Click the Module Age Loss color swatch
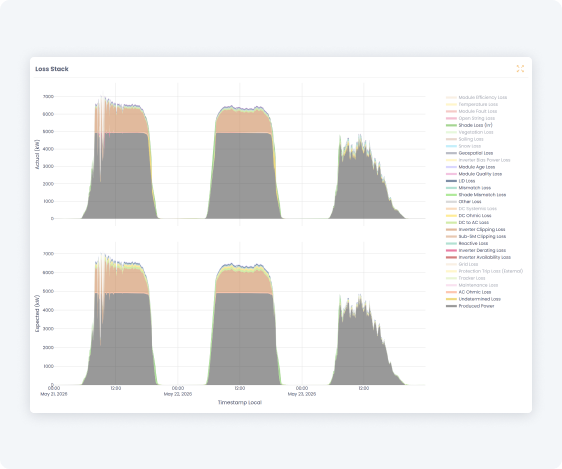 (x=451, y=167)
